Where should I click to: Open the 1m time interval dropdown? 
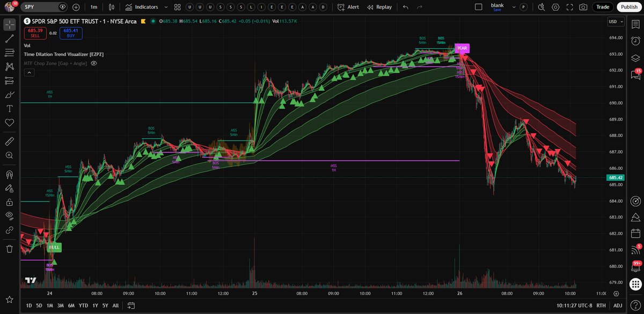click(94, 7)
